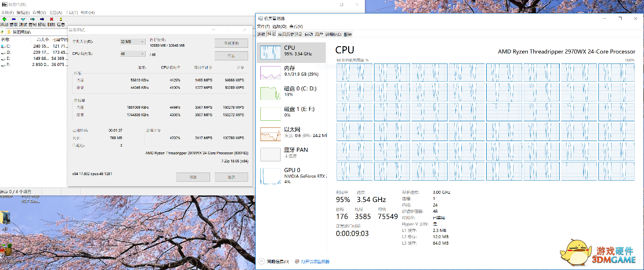Select drive D: icon in 7-Zip list

pos(4,52)
